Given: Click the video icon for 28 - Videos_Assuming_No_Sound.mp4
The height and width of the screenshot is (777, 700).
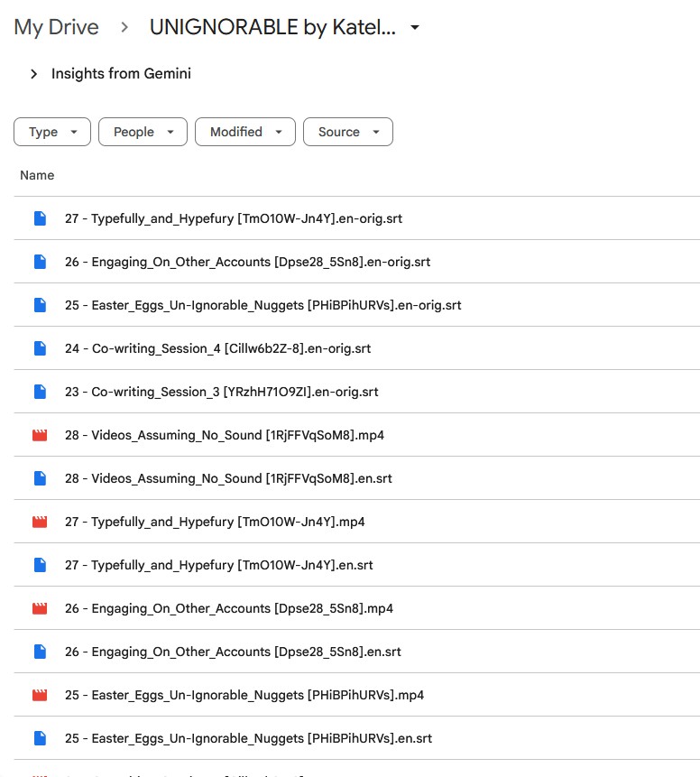Looking at the screenshot, I should [x=40, y=435].
